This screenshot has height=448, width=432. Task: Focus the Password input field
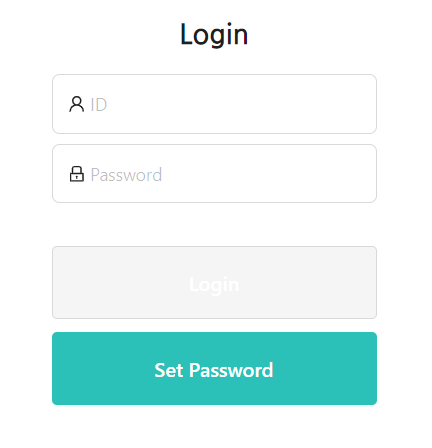[x=214, y=174]
